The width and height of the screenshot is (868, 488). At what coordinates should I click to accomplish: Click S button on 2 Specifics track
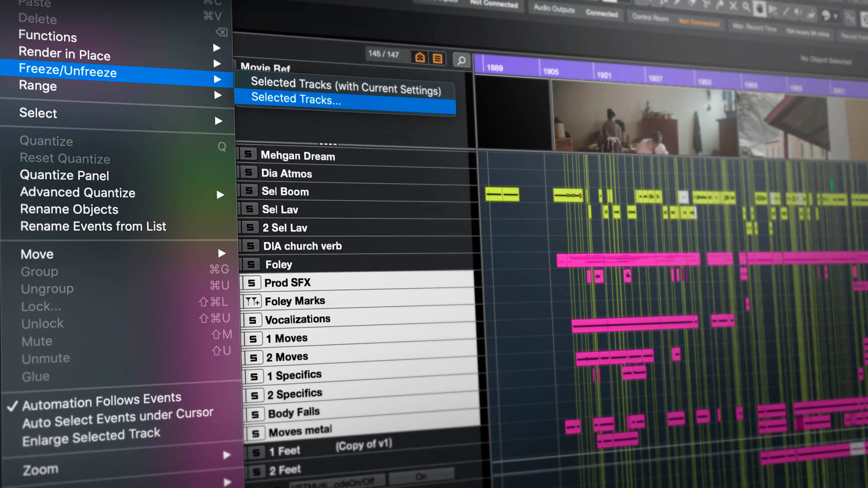(x=254, y=396)
